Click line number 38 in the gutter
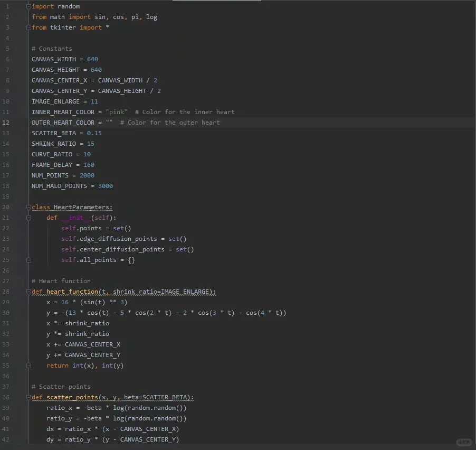The height and width of the screenshot is (450, 476). (6, 397)
